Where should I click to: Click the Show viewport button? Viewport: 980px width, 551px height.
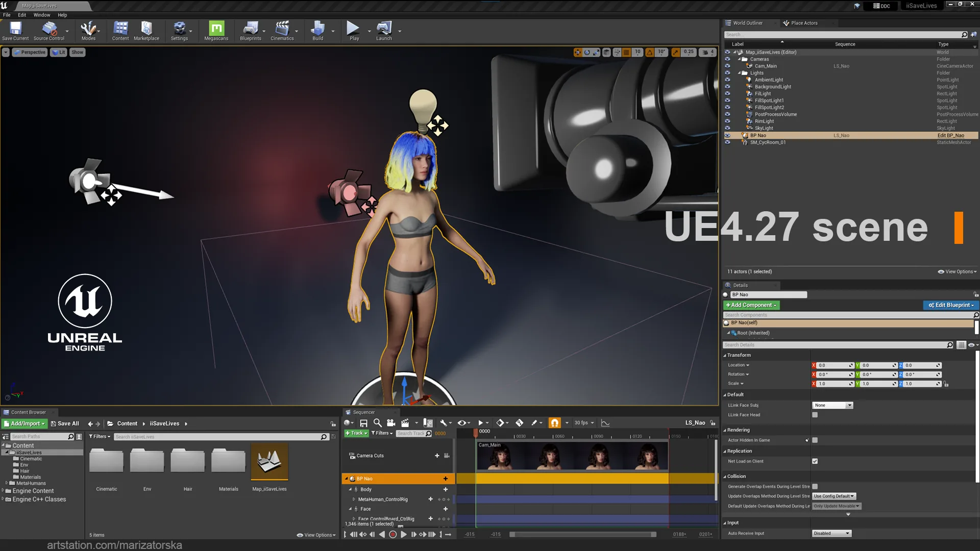77,52
